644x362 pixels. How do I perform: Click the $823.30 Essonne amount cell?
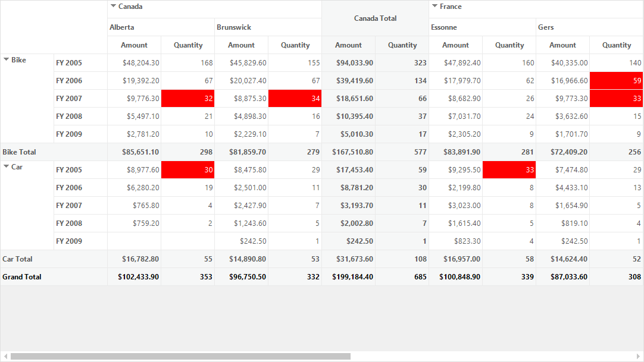coord(456,241)
